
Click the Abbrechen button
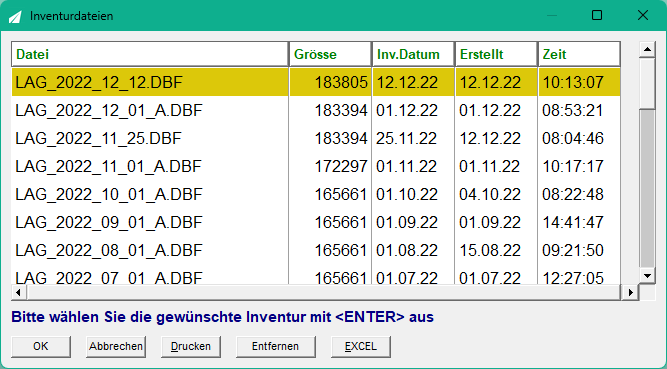click(116, 346)
